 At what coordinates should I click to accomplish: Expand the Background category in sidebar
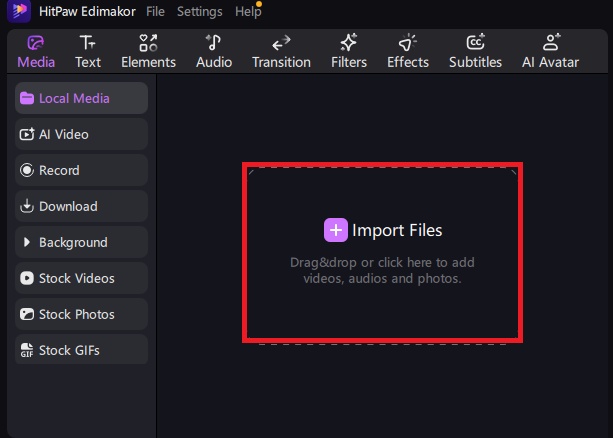point(81,242)
